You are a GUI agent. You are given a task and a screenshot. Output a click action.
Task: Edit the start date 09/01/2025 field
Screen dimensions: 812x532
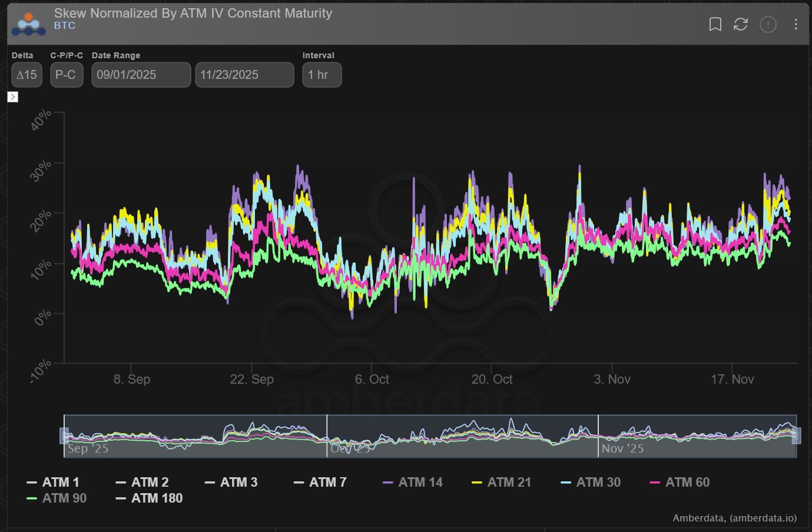(141, 75)
